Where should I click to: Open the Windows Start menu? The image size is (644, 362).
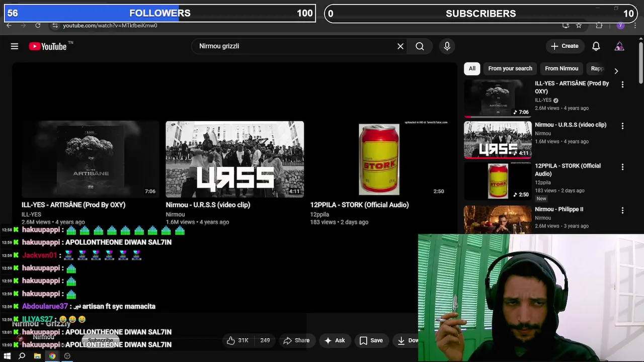click(7, 356)
